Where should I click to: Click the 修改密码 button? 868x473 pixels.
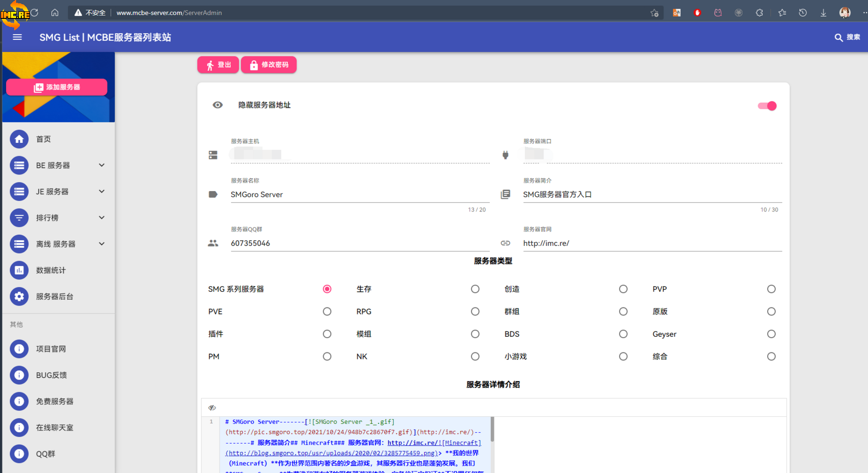click(269, 65)
